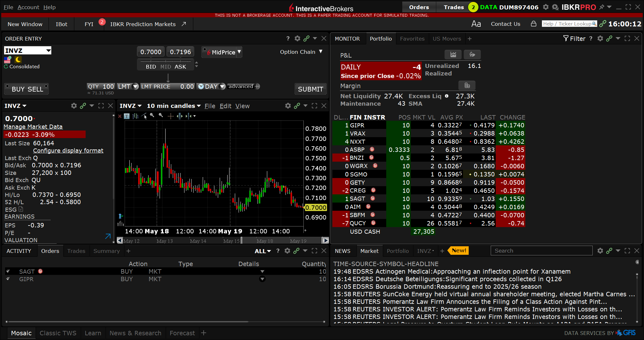Select the BID price option

(151, 67)
